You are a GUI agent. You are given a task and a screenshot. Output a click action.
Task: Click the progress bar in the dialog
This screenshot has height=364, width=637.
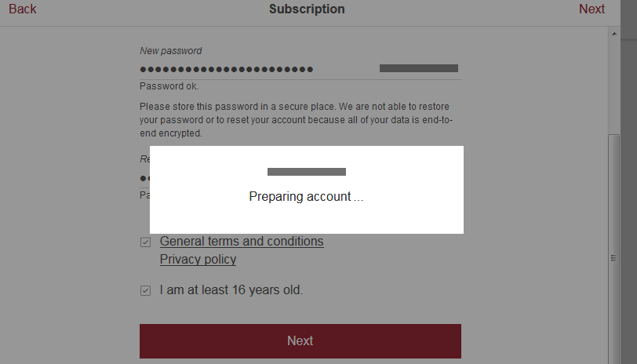[306, 172]
